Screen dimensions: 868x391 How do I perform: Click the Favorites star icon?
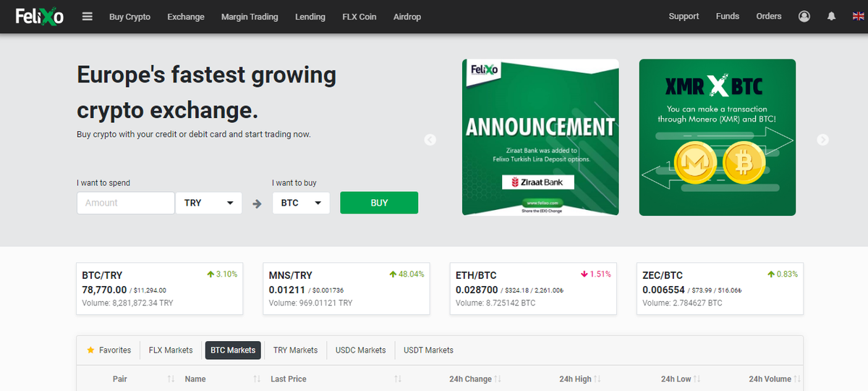(x=90, y=350)
